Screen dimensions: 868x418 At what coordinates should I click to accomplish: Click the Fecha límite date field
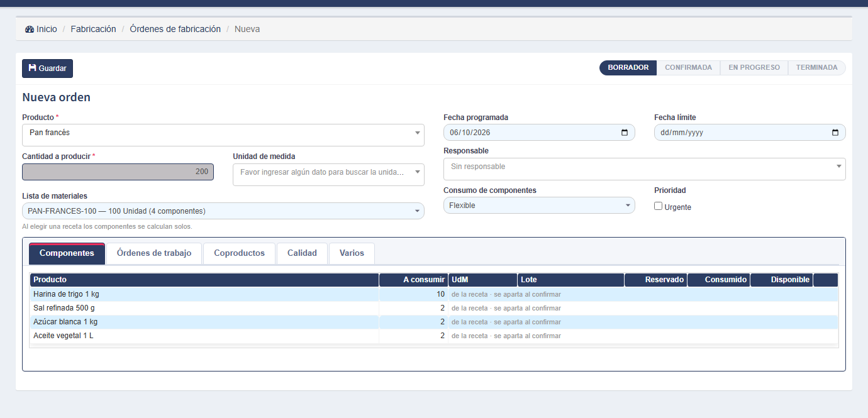750,133
